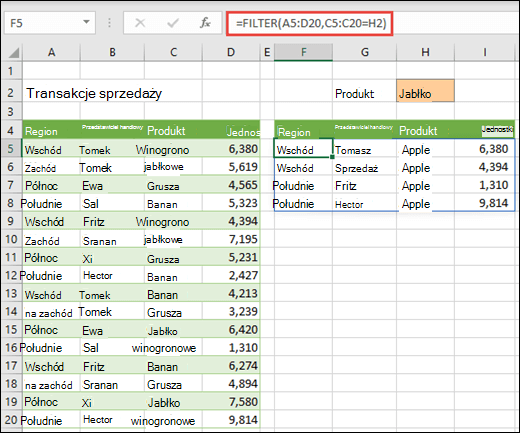
Task: Select column header F
Action: point(303,52)
